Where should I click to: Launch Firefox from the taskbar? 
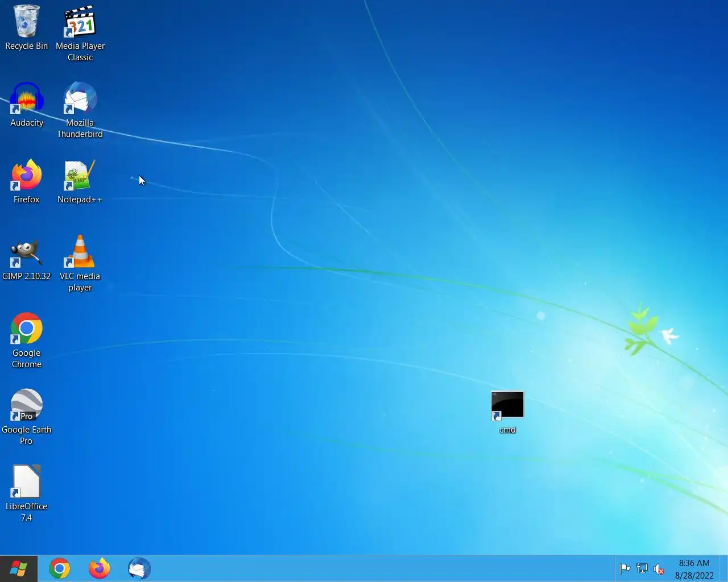click(x=100, y=568)
